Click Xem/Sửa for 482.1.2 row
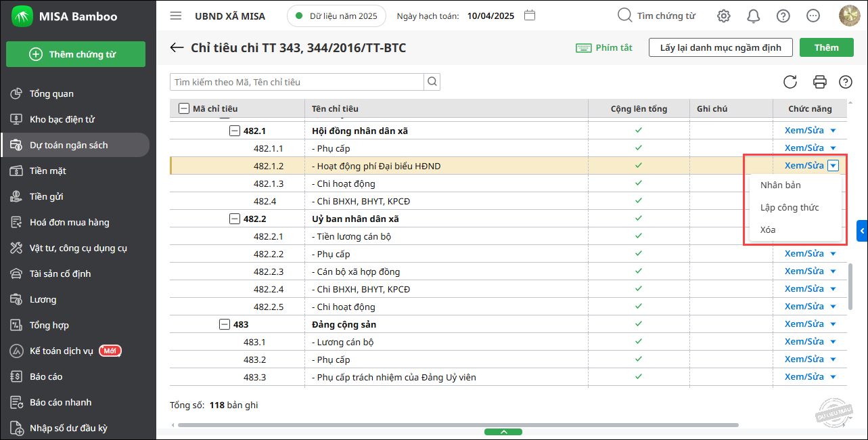This screenshot has height=440, width=868. 804,165
